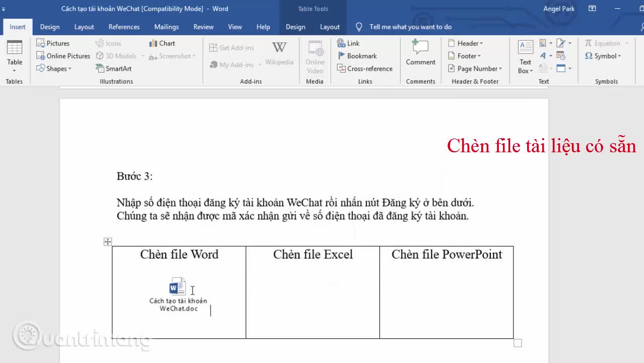Click inside the empty cell under Chèn file Excel
The image size is (644, 363).
312,300
